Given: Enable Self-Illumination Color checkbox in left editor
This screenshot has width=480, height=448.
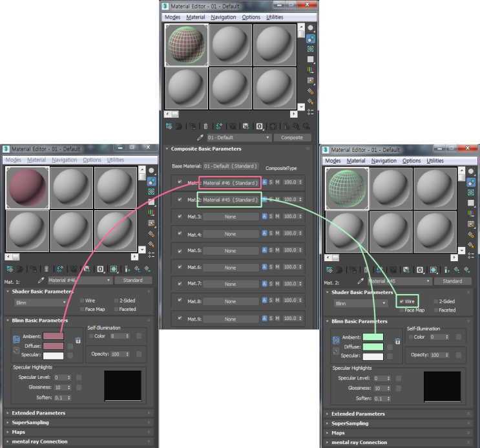Looking at the screenshot, I should [x=91, y=336].
